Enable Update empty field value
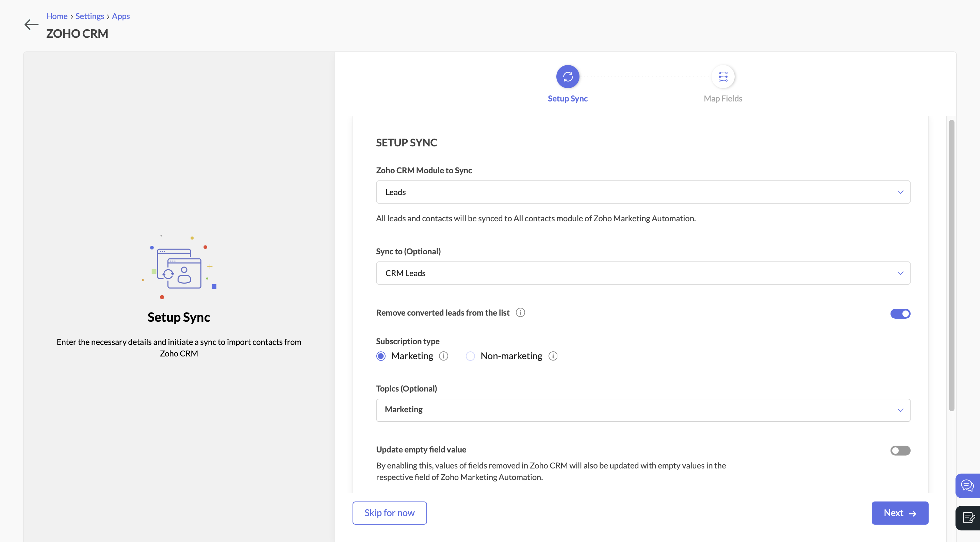This screenshot has height=542, width=980. pyautogui.click(x=900, y=451)
